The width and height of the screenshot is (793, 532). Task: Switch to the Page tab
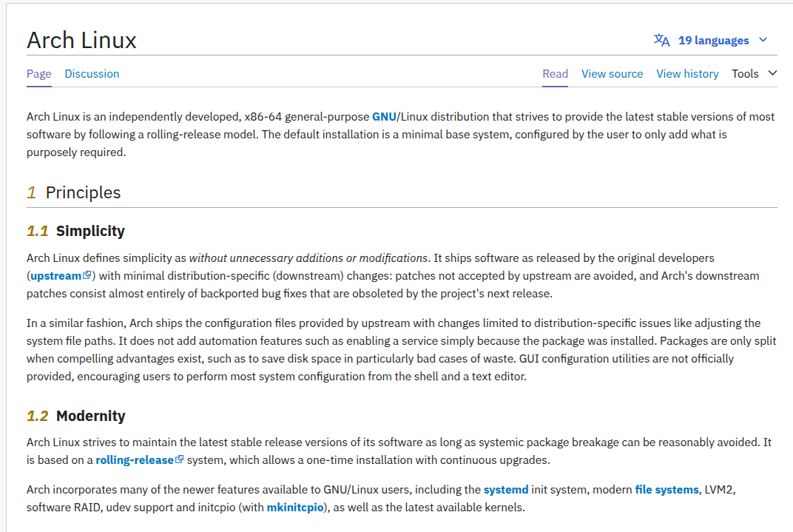39,74
